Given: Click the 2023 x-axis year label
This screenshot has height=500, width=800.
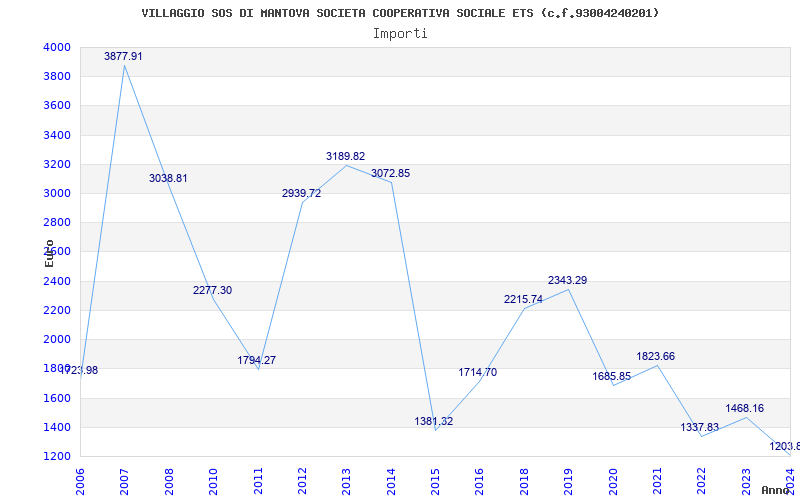Looking at the screenshot, I should tap(746, 481).
